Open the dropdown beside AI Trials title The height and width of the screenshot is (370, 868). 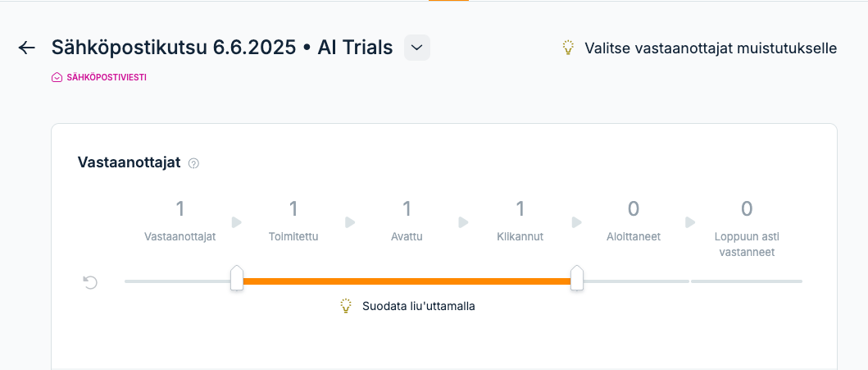(x=417, y=48)
